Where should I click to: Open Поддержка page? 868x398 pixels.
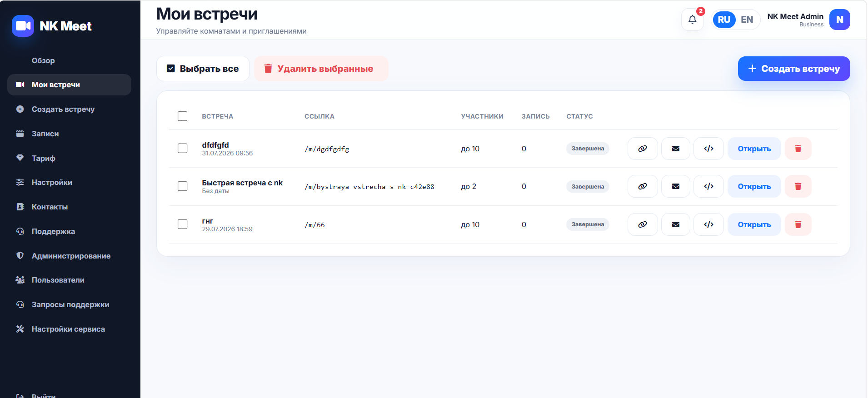[69, 231]
